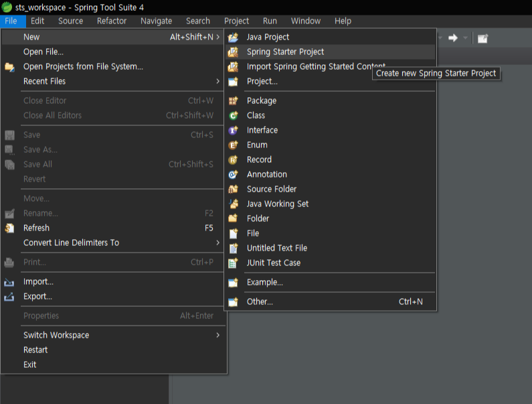
Task: Select Exit in File menu
Action: (112, 364)
